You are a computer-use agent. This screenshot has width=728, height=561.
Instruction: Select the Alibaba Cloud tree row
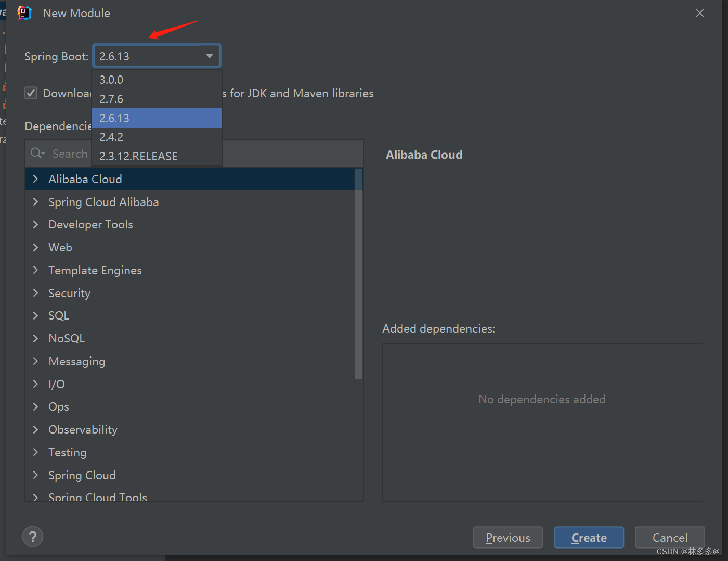click(x=190, y=179)
